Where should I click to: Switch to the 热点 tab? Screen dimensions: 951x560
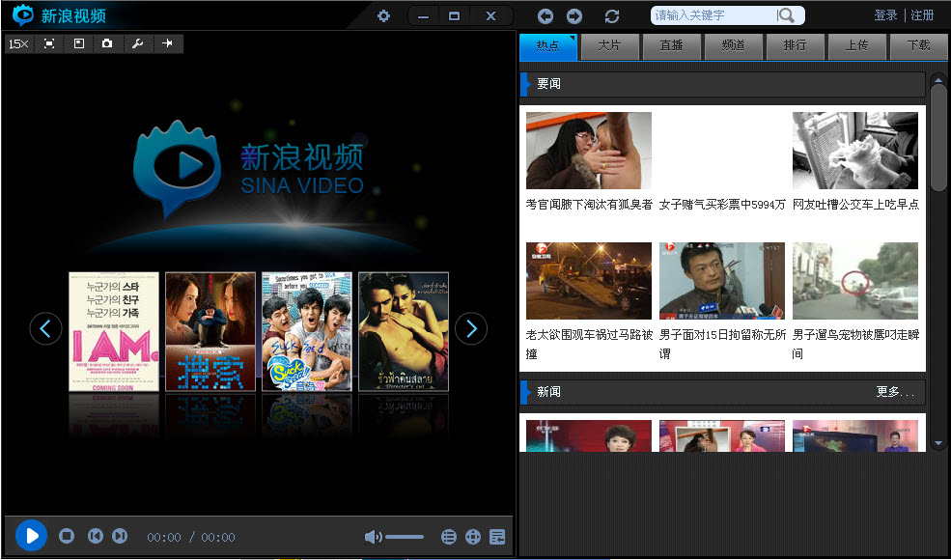coord(548,46)
